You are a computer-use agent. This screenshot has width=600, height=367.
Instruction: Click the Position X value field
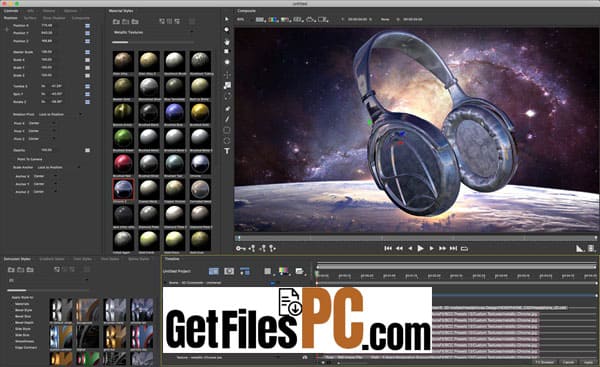coord(47,26)
